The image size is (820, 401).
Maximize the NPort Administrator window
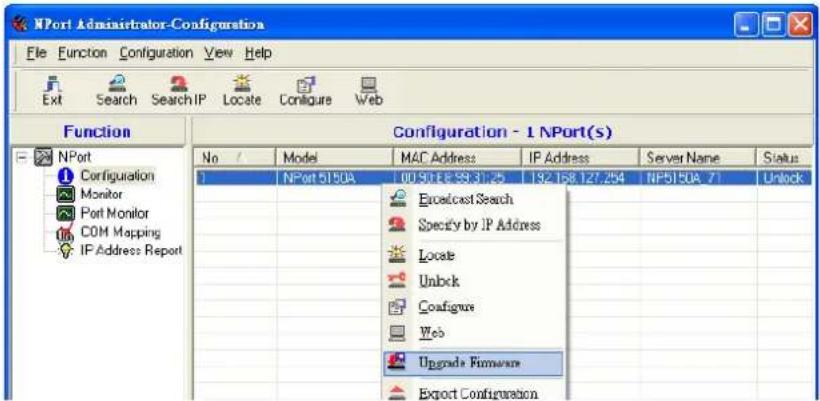click(773, 25)
